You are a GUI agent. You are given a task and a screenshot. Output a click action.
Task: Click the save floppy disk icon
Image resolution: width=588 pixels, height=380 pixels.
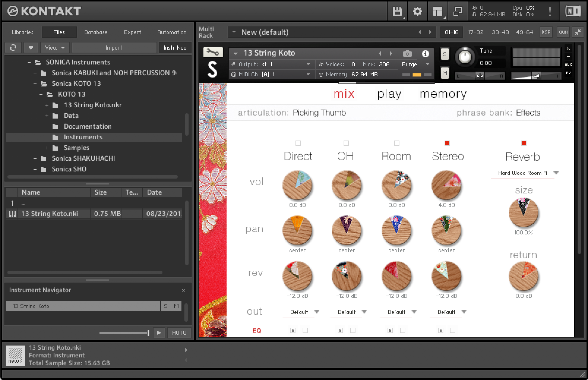[x=397, y=12]
